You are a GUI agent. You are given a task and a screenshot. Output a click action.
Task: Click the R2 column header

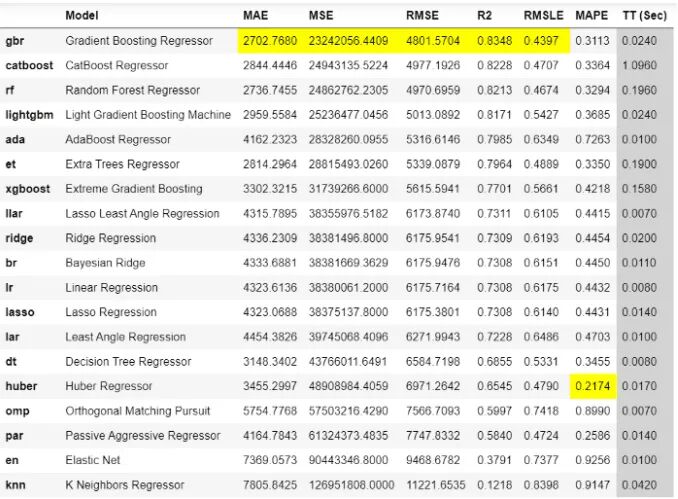click(x=484, y=16)
